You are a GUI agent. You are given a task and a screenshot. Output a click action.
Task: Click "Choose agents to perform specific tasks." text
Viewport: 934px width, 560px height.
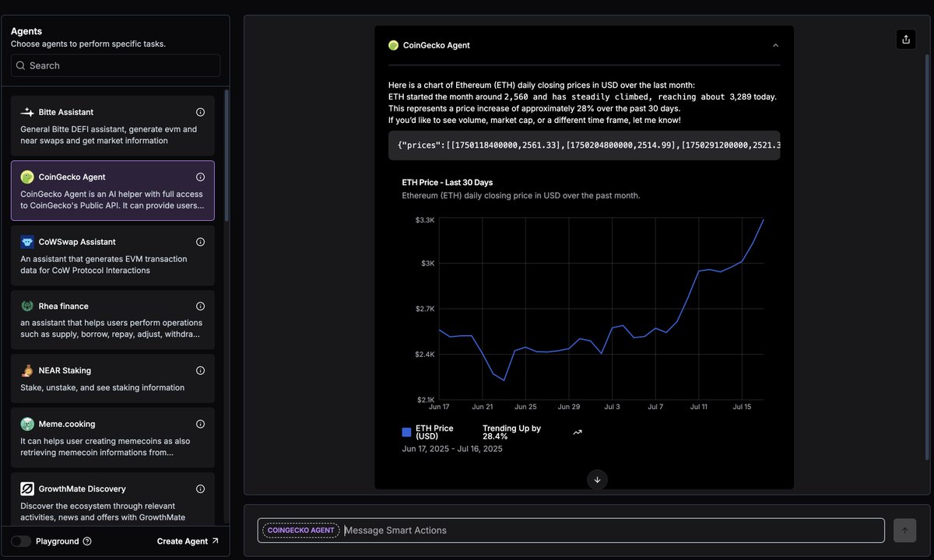click(88, 44)
